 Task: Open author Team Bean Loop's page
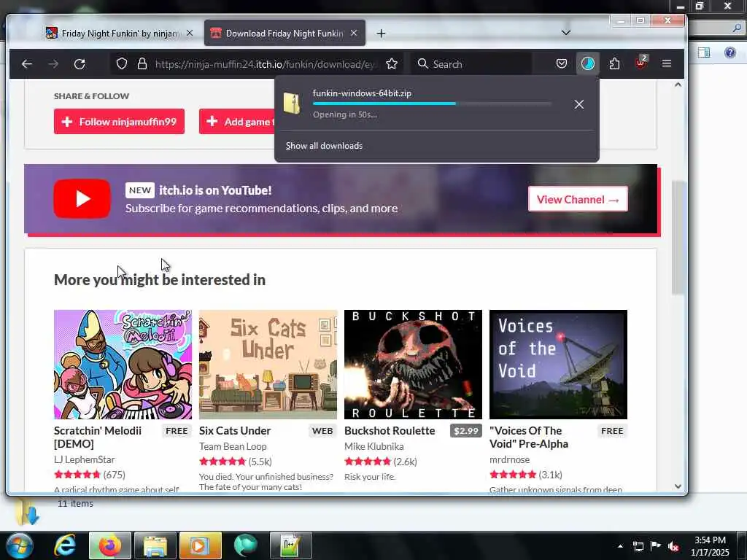pos(233,446)
